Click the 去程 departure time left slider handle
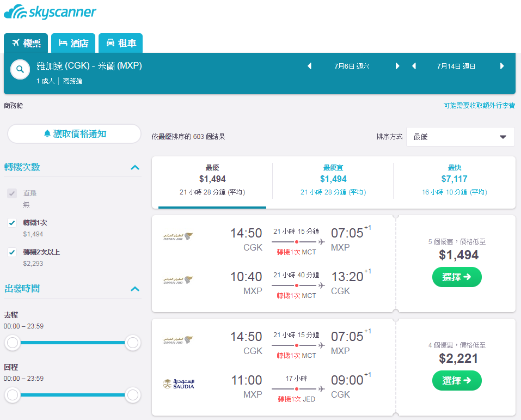The image size is (521, 420). coord(13,343)
